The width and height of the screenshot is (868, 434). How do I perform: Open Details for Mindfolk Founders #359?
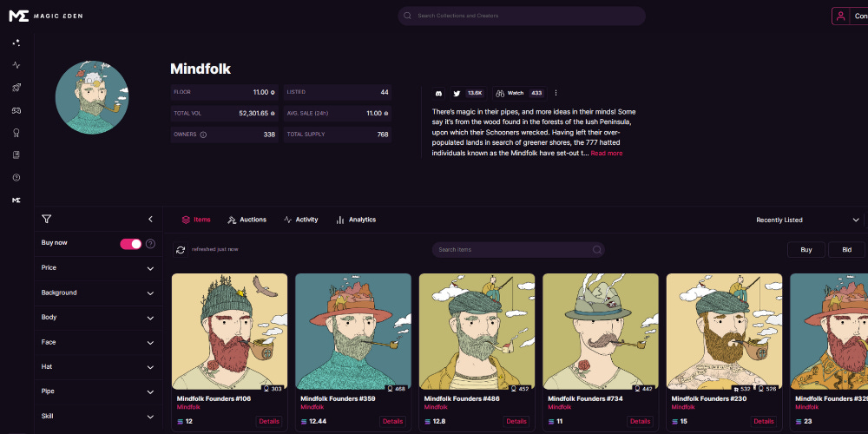pyautogui.click(x=392, y=421)
